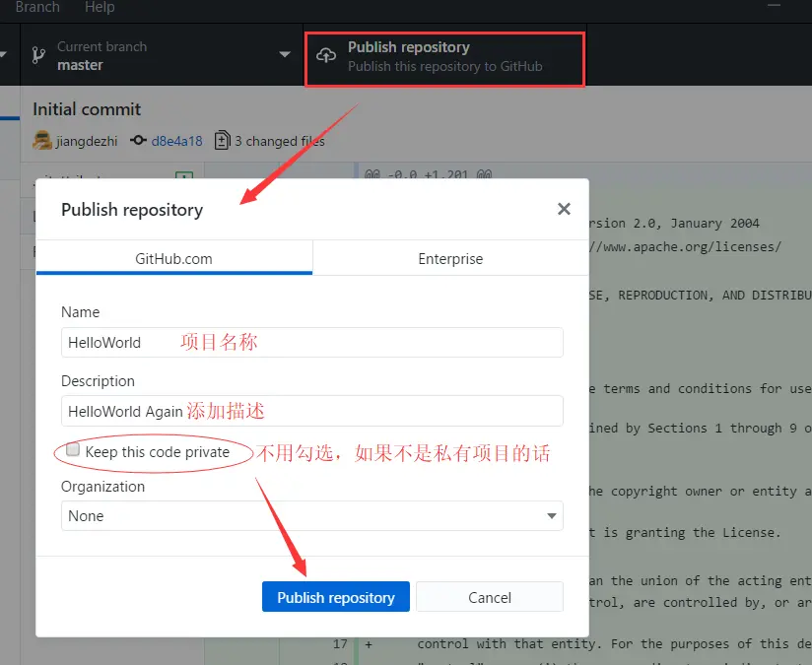Image resolution: width=812 pixels, height=665 pixels.
Task: Click the commit hash d8e4a18
Action: [176, 141]
